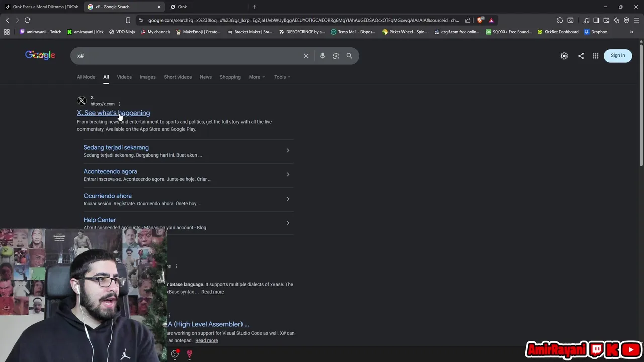Open the Acontecendo agora sitelink
This screenshot has width=644, height=362.
(x=110, y=171)
